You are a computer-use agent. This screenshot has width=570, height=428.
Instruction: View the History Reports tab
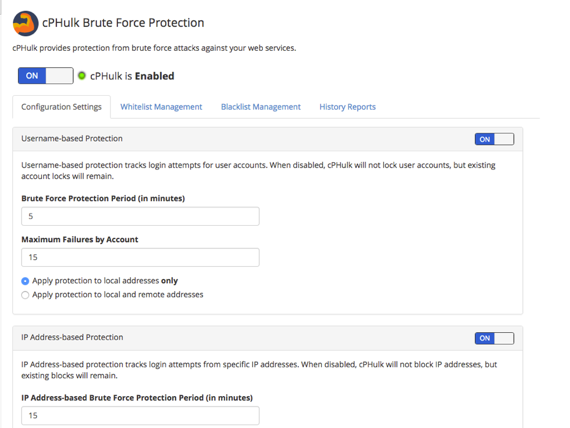[348, 107]
